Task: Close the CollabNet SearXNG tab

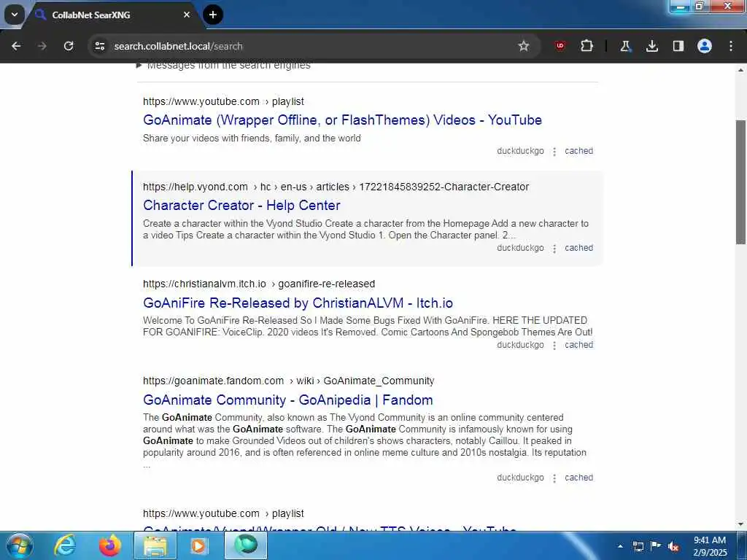Action: click(x=187, y=15)
